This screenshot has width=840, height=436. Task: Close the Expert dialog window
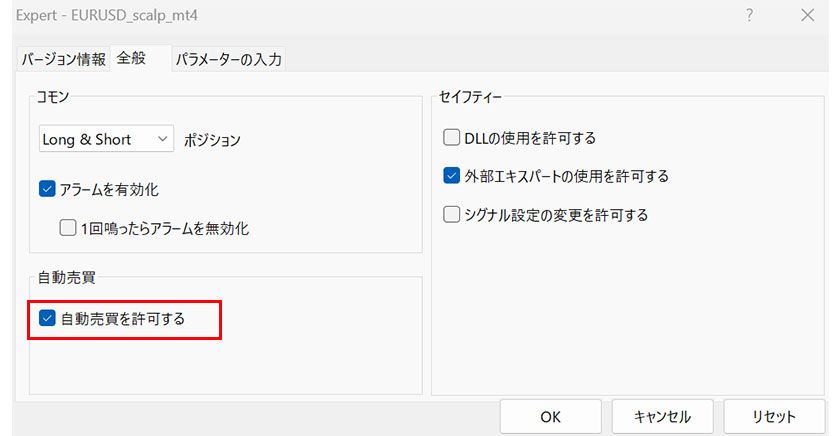pyautogui.click(x=808, y=15)
